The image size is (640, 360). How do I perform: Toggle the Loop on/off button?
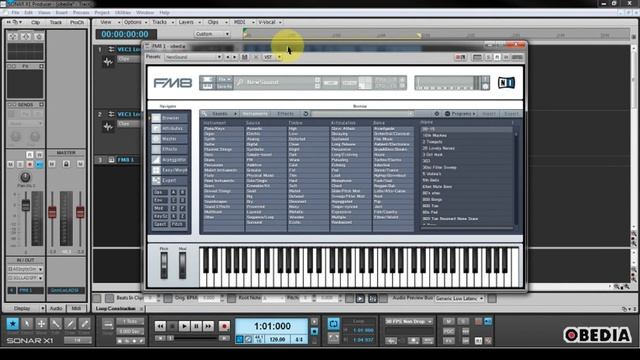click(x=333, y=324)
